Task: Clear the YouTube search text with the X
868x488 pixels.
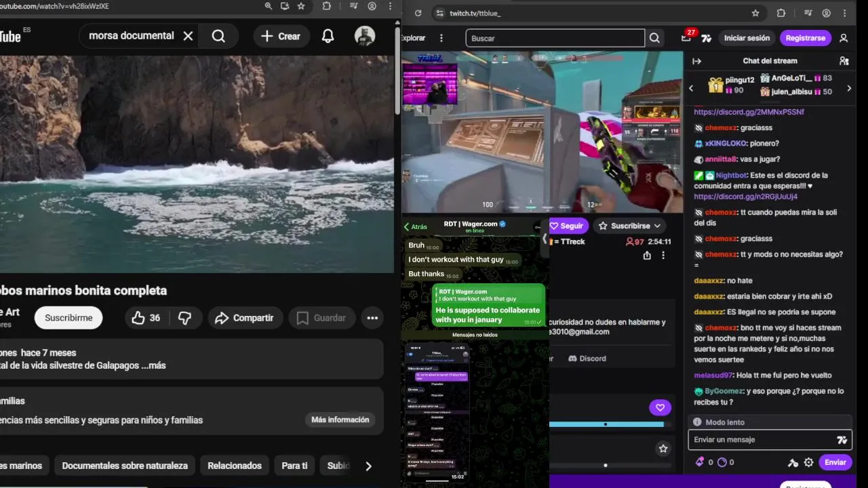Action: click(189, 36)
